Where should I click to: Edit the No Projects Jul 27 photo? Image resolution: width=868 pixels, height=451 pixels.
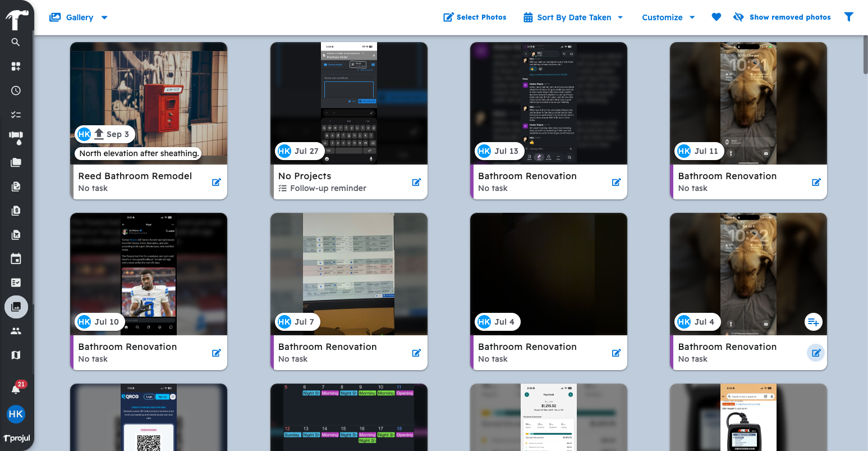[x=416, y=182]
